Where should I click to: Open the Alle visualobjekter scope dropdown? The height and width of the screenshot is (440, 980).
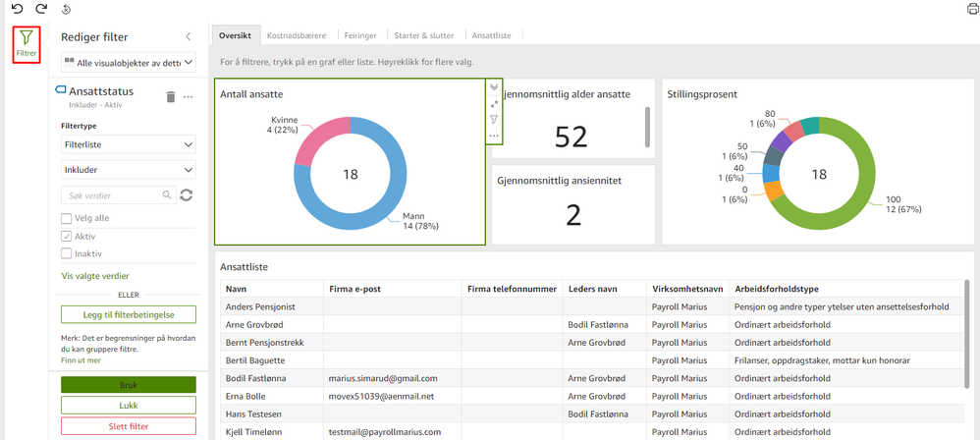coord(128,63)
